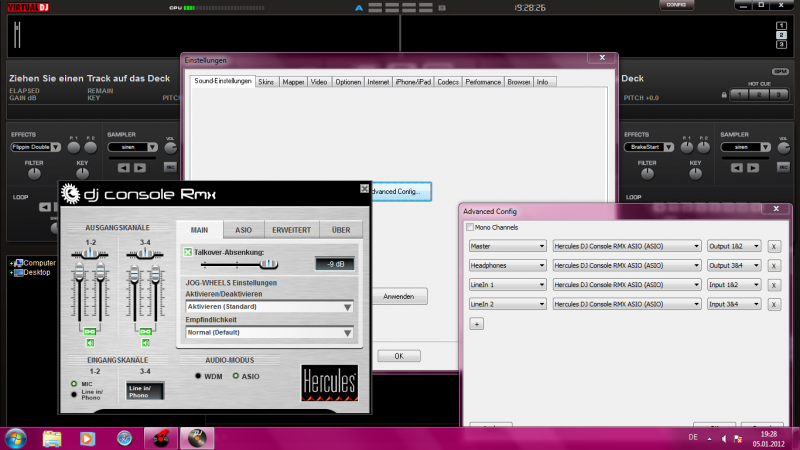Viewport: 800px width, 450px height.
Task: Toggle Line in/Phono button for inputs 3-4
Action: tap(145, 391)
